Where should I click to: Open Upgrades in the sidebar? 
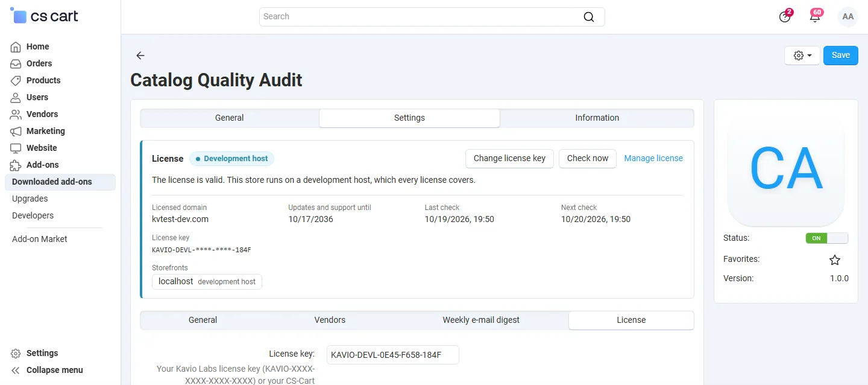pyautogui.click(x=30, y=199)
